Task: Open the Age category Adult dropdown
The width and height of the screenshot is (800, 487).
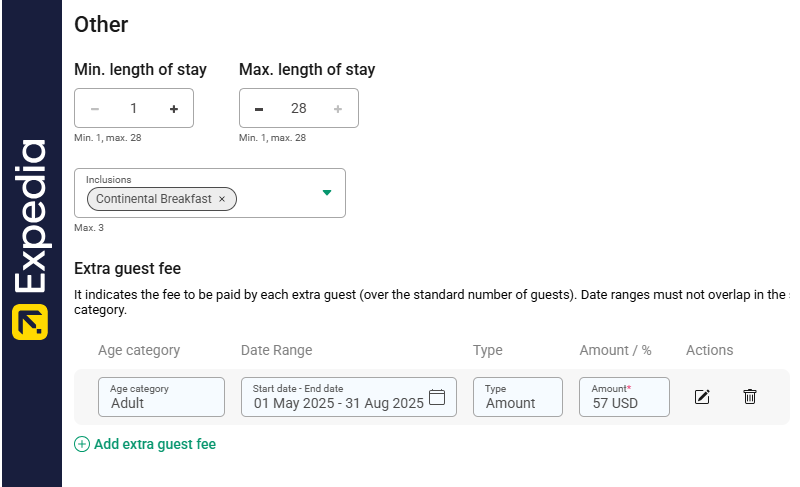Action: [161, 397]
